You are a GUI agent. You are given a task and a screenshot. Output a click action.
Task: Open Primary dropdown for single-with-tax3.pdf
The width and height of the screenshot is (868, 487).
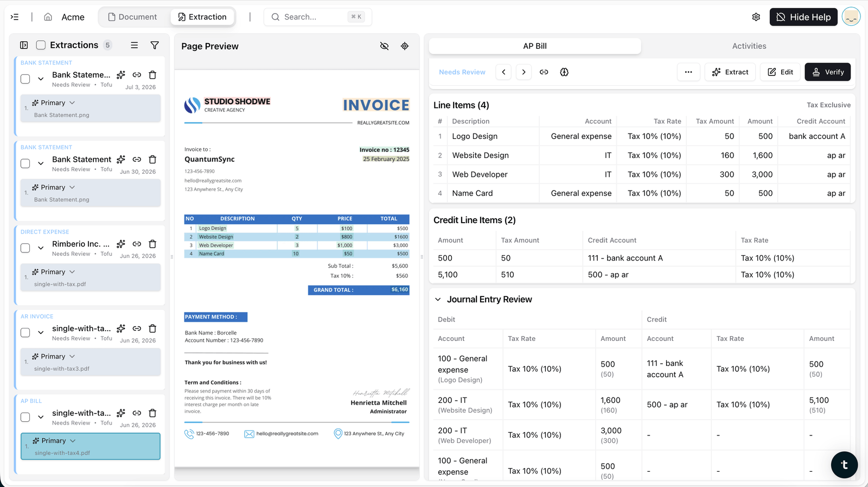tap(53, 356)
